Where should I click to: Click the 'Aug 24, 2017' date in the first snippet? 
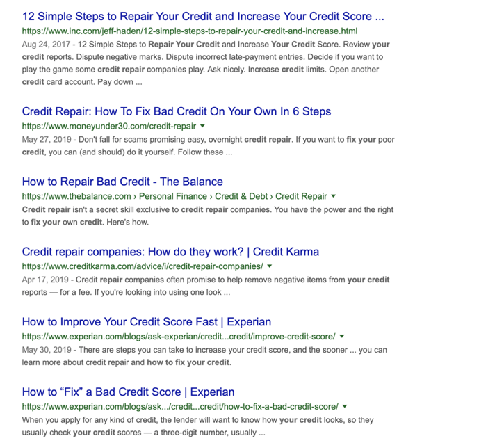(x=46, y=45)
